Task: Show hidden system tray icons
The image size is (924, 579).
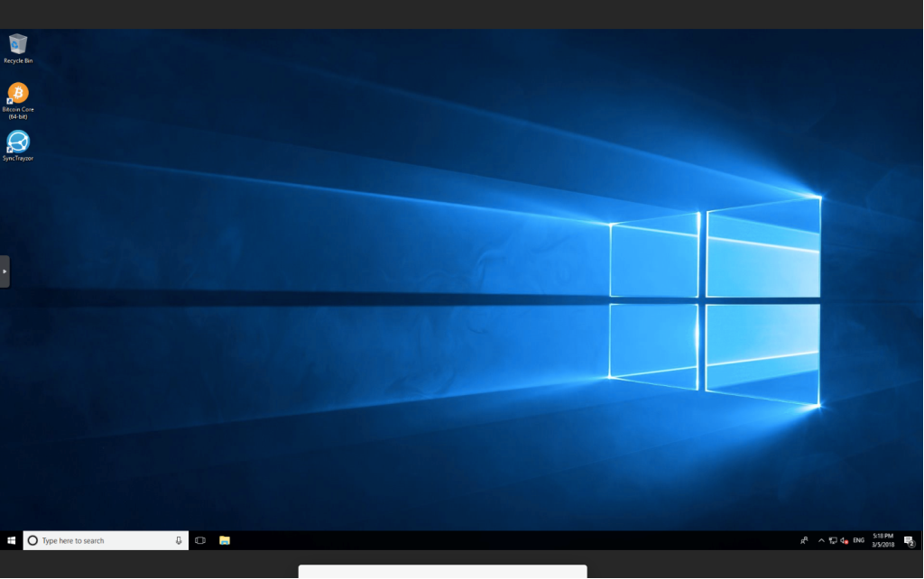Action: pyautogui.click(x=821, y=541)
